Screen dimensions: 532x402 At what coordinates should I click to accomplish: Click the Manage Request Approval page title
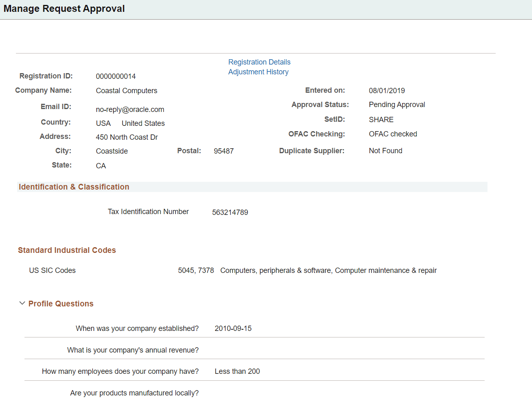[64, 9]
